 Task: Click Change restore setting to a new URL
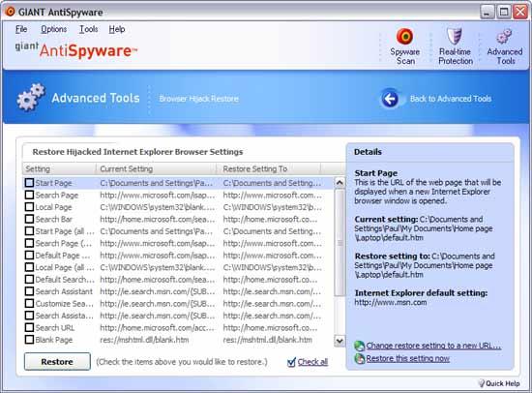coord(433,346)
